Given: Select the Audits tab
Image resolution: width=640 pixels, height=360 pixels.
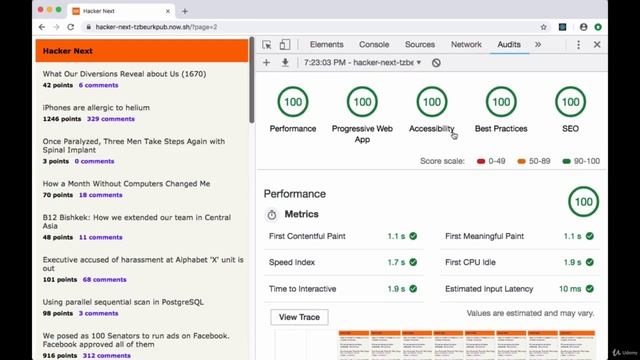Looking at the screenshot, I should (x=509, y=44).
